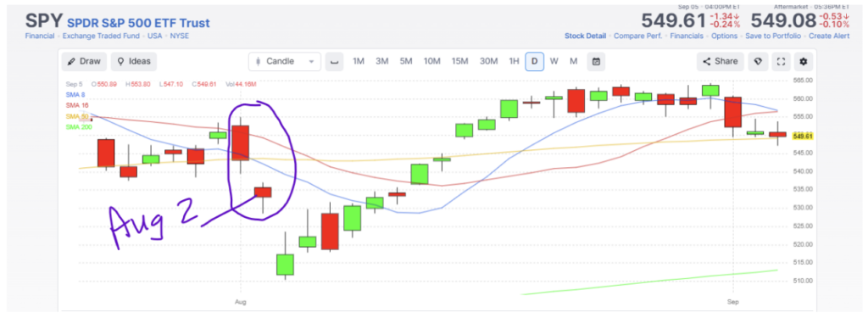The width and height of the screenshot is (868, 318).
Task: Select the 1H interval
Action: [x=515, y=62]
